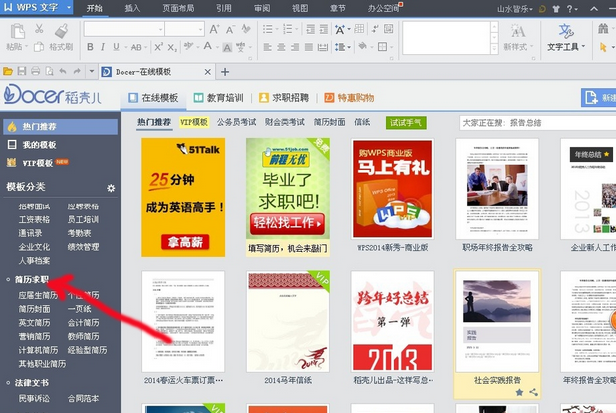
Task: Toggle Underline formatting
Action: coord(116,47)
